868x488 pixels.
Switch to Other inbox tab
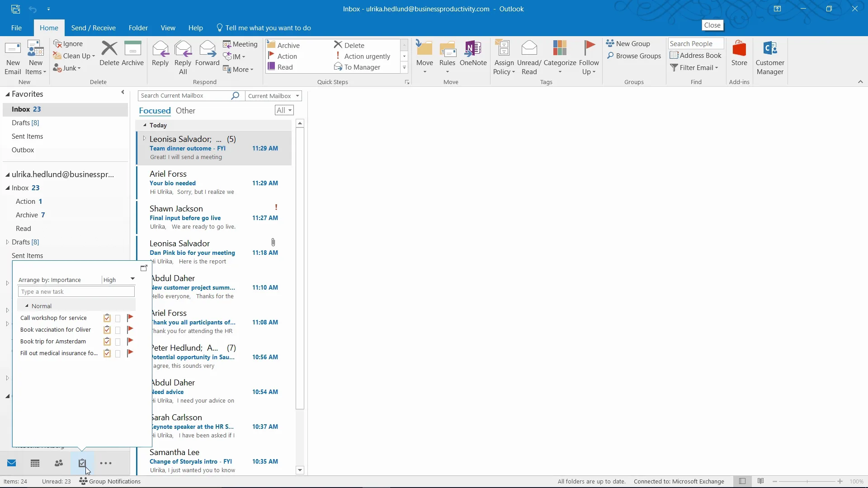185,111
